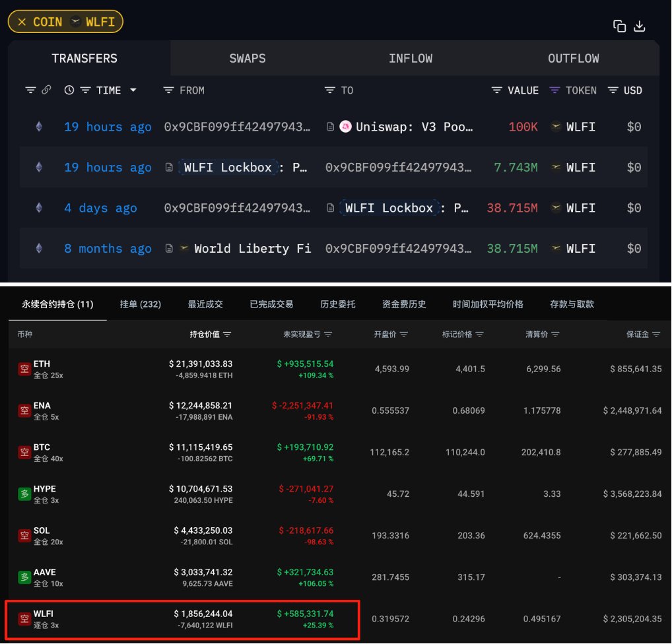Click the filter icon next to USD
672x644 pixels.
click(x=613, y=90)
